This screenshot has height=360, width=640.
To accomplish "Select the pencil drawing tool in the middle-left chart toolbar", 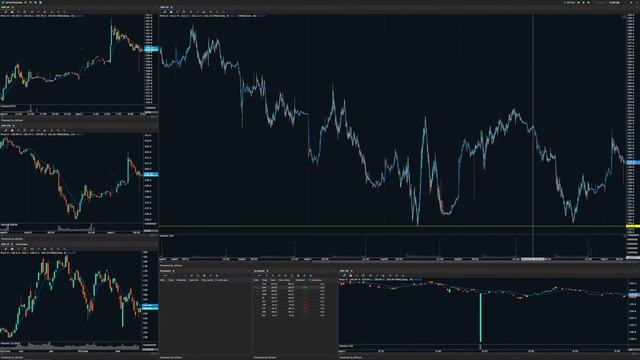I will pyautogui.click(x=6, y=131).
